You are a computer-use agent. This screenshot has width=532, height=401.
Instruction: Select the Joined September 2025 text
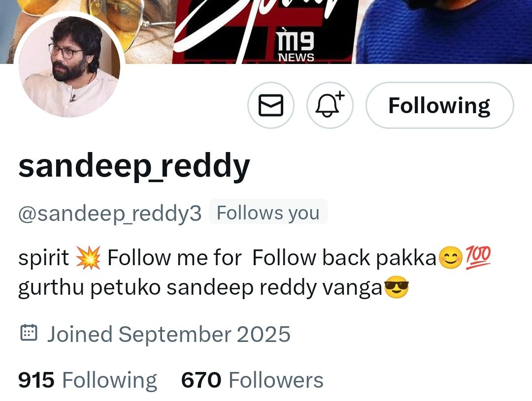[x=168, y=335]
